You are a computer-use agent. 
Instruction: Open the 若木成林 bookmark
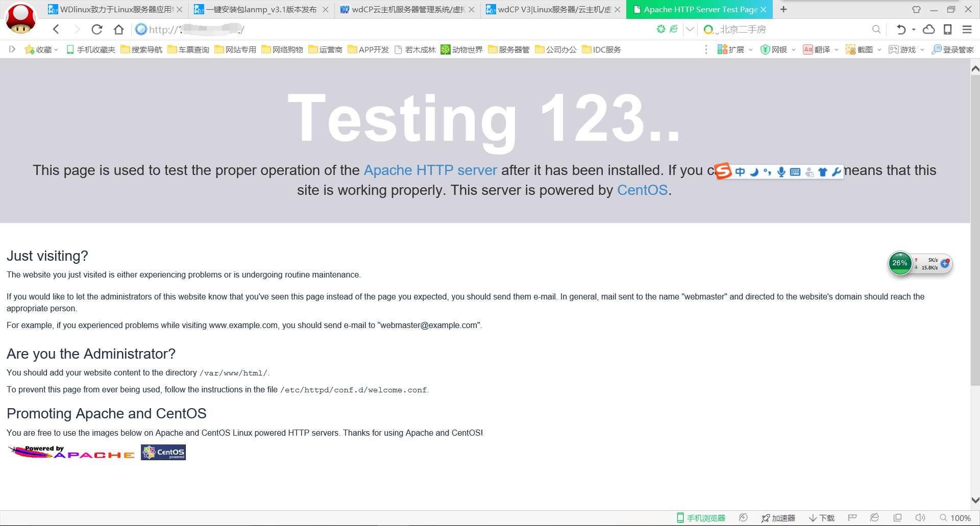[x=415, y=49]
